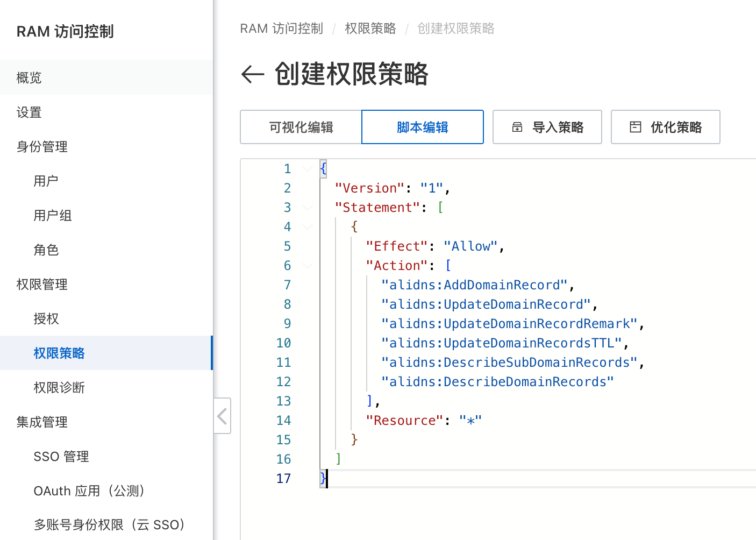Screen dimensions: 756x540
Task: Open 授权 in the sidebar
Action: pos(106,318)
